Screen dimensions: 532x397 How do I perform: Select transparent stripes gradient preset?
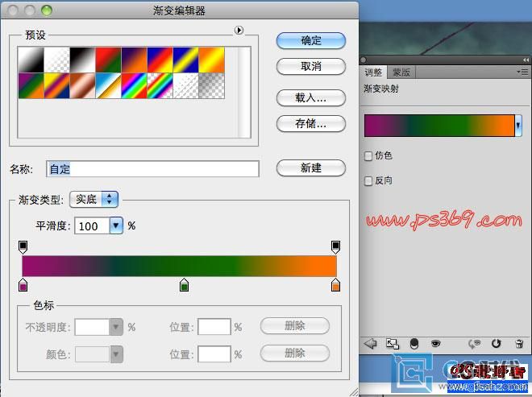[186, 86]
